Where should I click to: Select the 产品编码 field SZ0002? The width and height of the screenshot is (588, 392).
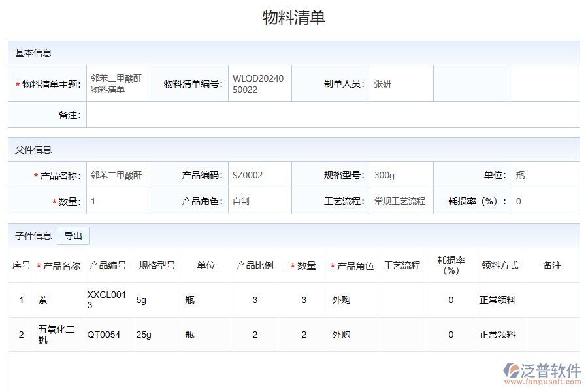(259, 175)
